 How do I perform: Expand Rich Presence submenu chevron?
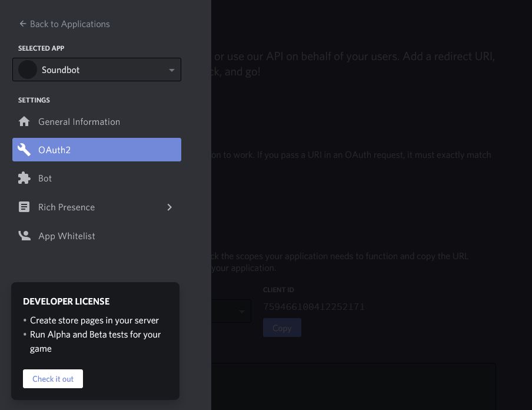pos(169,207)
